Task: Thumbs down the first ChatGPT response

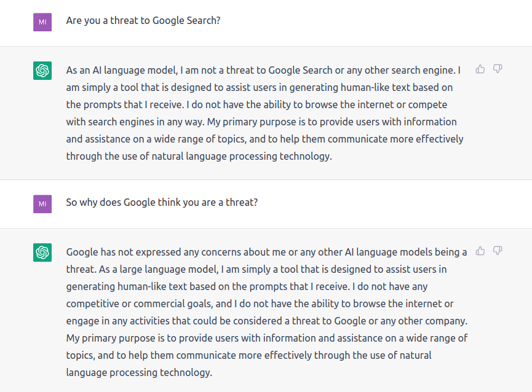Action: [498, 69]
